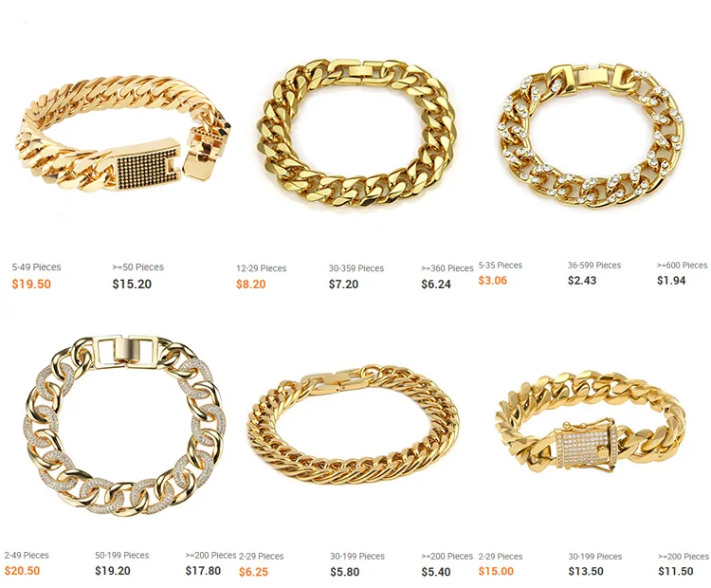Select the $17.80 price tier
Viewport: 711px width, 588px height.
point(203,571)
